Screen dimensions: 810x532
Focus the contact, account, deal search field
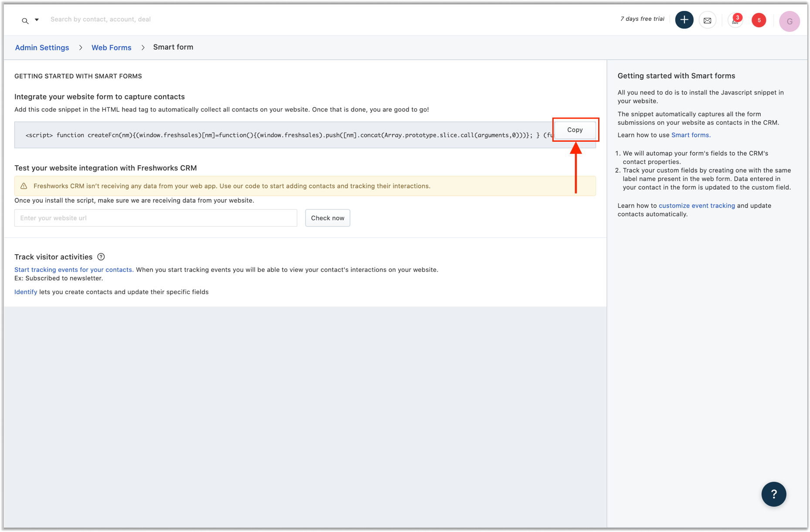101,19
